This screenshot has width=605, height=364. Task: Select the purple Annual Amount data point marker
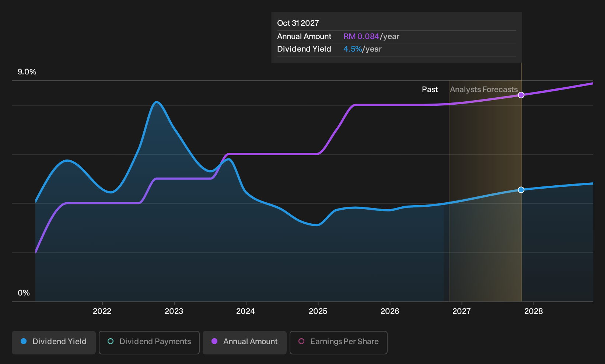click(521, 95)
